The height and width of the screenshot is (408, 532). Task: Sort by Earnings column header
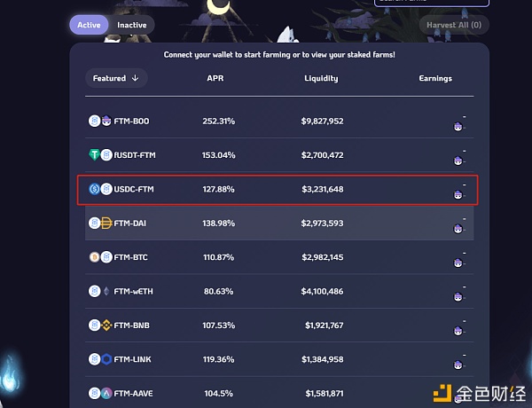(435, 78)
